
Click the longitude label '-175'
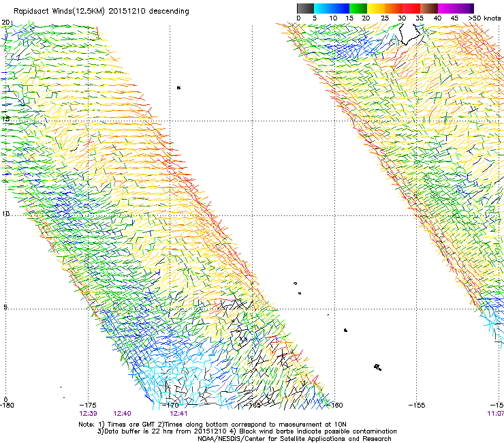pyautogui.click(x=88, y=405)
